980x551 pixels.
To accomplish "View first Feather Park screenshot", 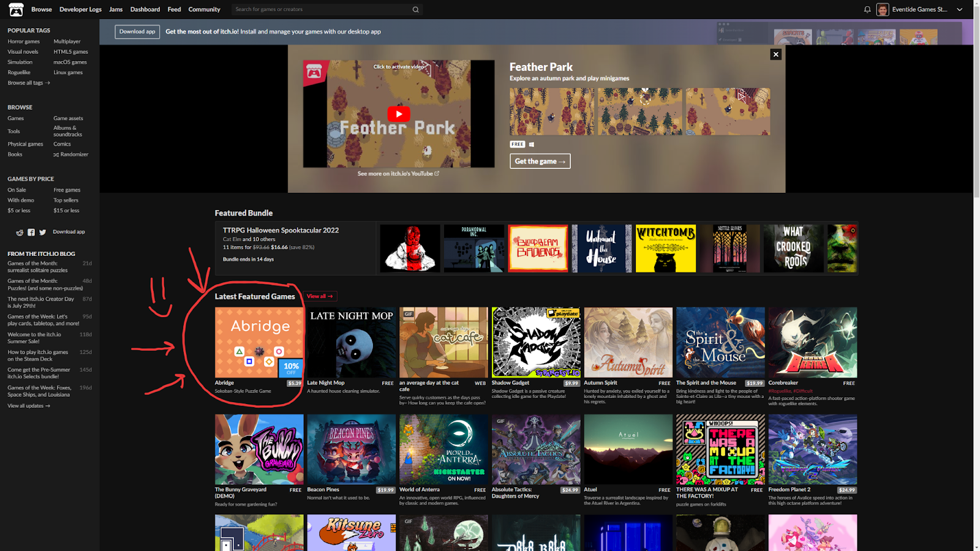I will (x=552, y=111).
